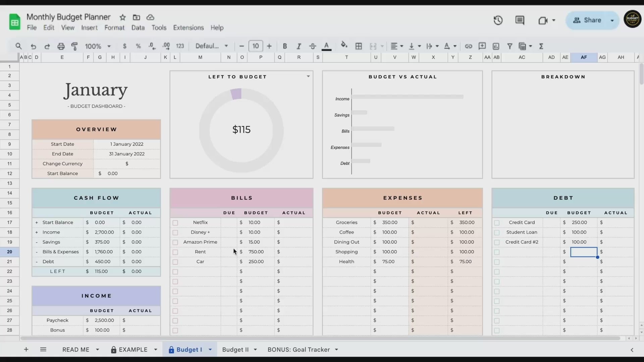Click the add new sheet plus button
This screenshot has width=644, height=362.
(26, 350)
